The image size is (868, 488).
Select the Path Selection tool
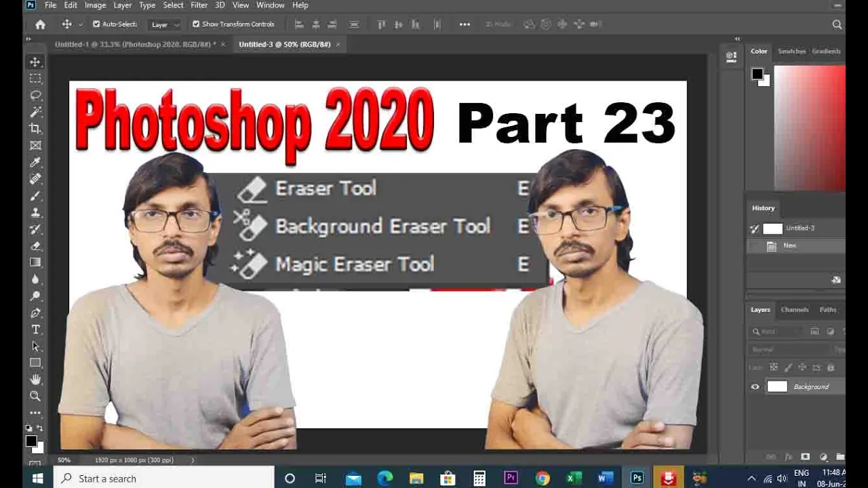click(35, 346)
